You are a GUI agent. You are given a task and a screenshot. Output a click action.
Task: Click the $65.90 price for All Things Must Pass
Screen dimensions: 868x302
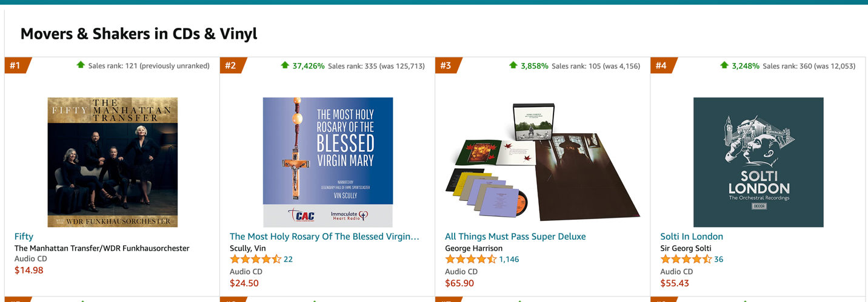[x=459, y=283]
